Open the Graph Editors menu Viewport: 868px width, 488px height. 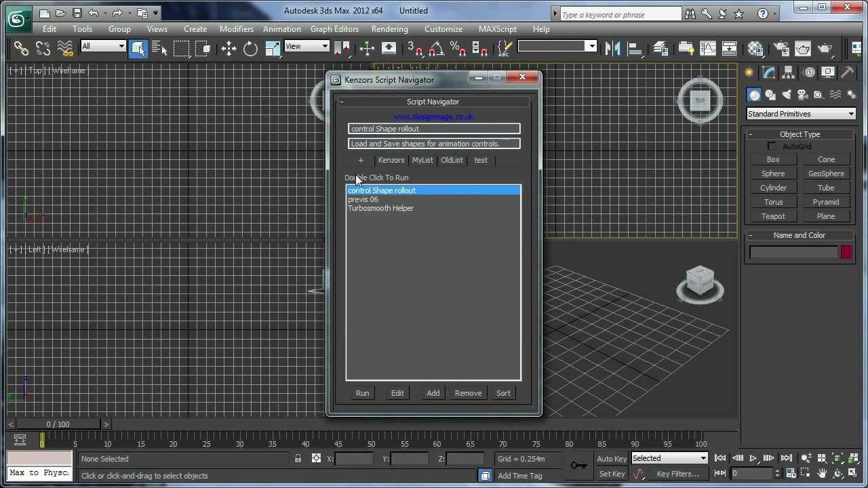334,29
